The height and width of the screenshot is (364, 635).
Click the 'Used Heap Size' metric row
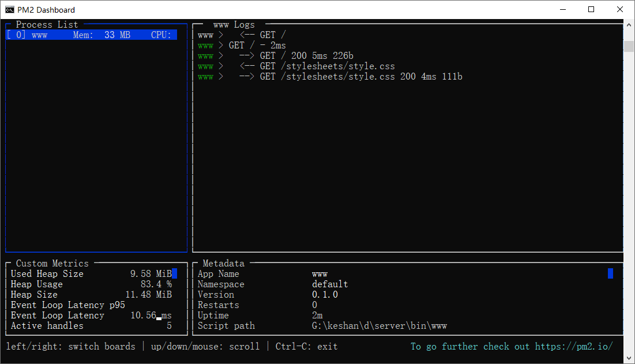coord(91,273)
